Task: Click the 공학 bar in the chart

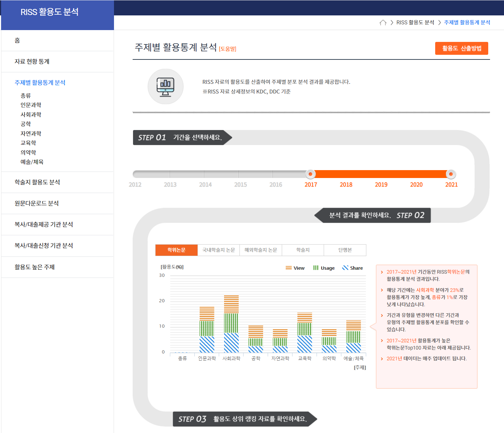Action: click(x=256, y=339)
